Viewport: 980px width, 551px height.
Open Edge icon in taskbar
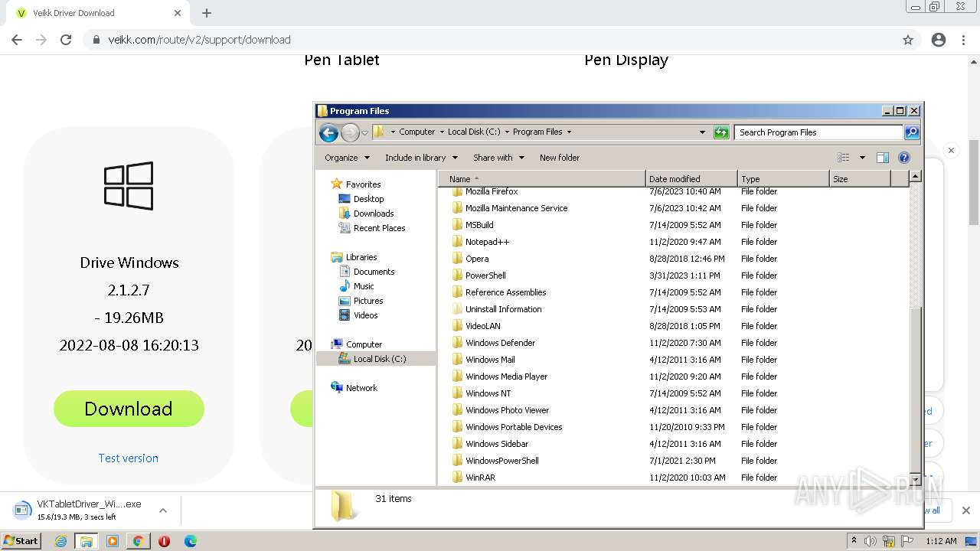191,541
